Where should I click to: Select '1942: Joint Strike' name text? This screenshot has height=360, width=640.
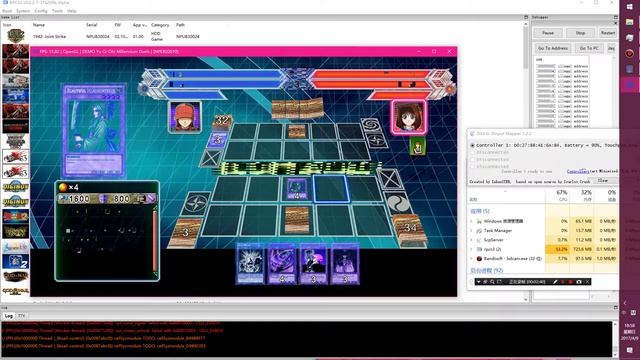49,36
